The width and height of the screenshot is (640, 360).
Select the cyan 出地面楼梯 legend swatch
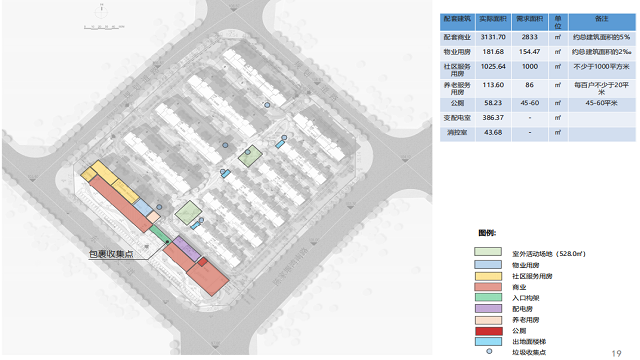[488, 342]
